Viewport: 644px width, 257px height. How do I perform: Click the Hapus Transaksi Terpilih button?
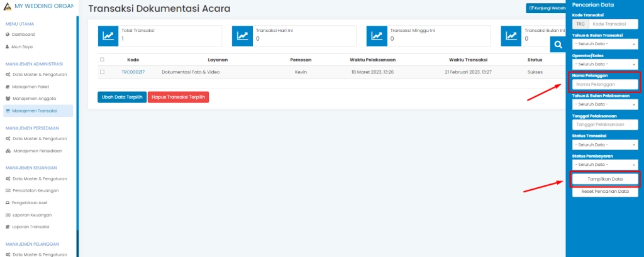[178, 97]
